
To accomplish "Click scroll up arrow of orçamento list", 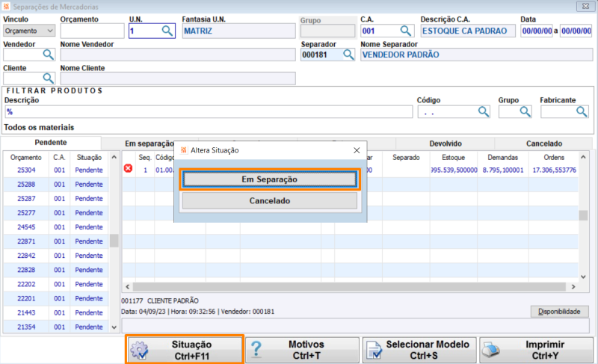I will tap(114, 157).
